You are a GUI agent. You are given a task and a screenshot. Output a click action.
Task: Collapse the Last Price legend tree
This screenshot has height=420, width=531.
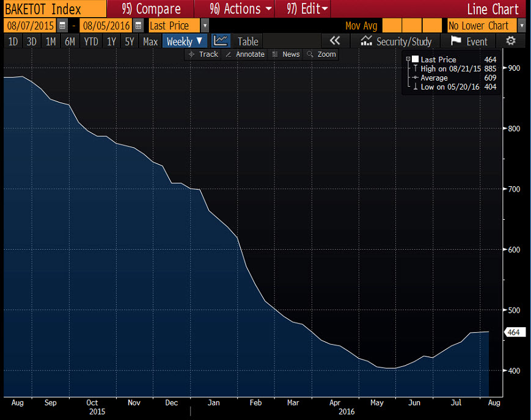408,59
